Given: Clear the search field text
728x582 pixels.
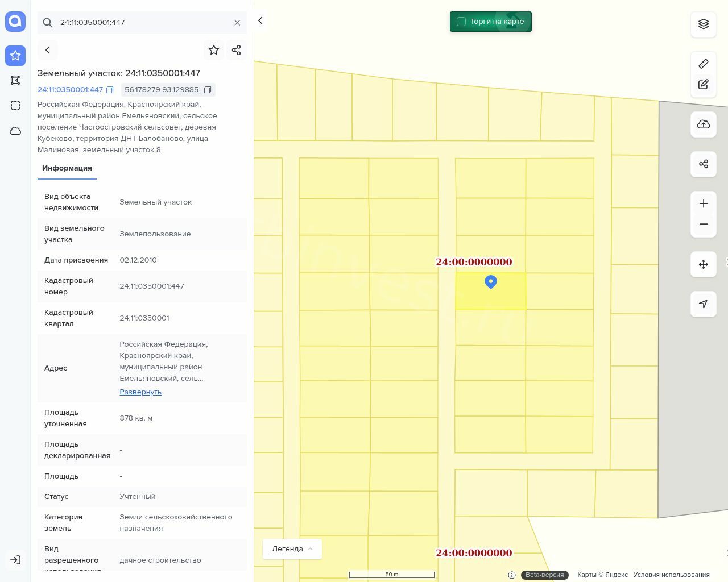Looking at the screenshot, I should [237, 23].
